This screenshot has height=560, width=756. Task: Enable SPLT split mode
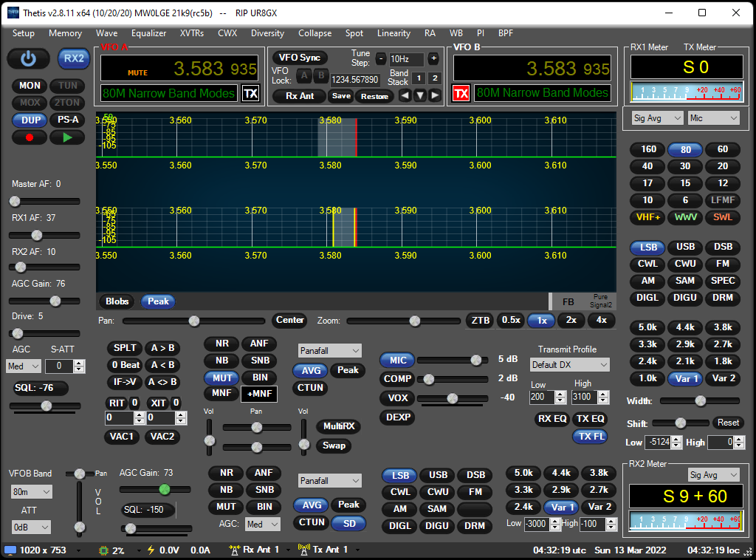[124, 348]
